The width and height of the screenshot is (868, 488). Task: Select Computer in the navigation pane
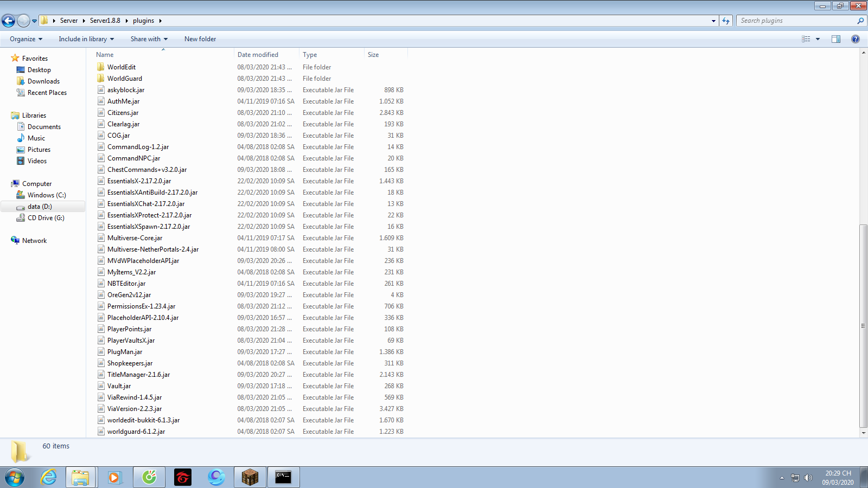pyautogui.click(x=37, y=184)
